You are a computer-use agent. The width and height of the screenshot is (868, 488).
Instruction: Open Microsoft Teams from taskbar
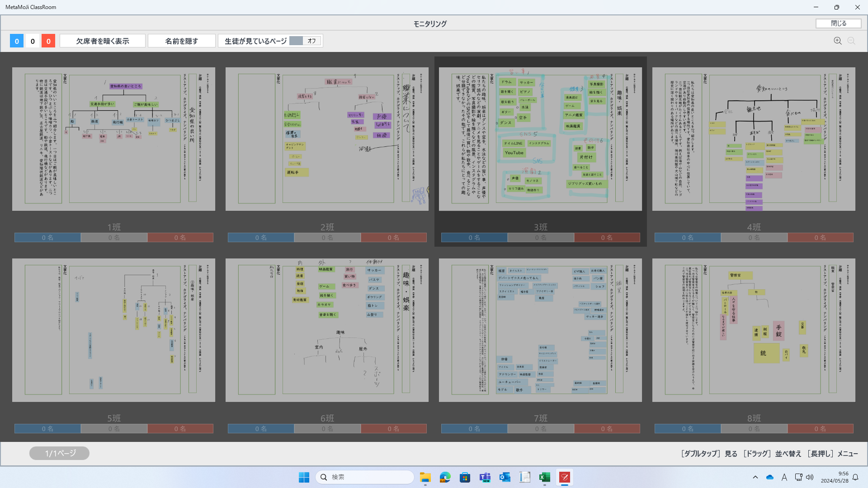tap(485, 477)
